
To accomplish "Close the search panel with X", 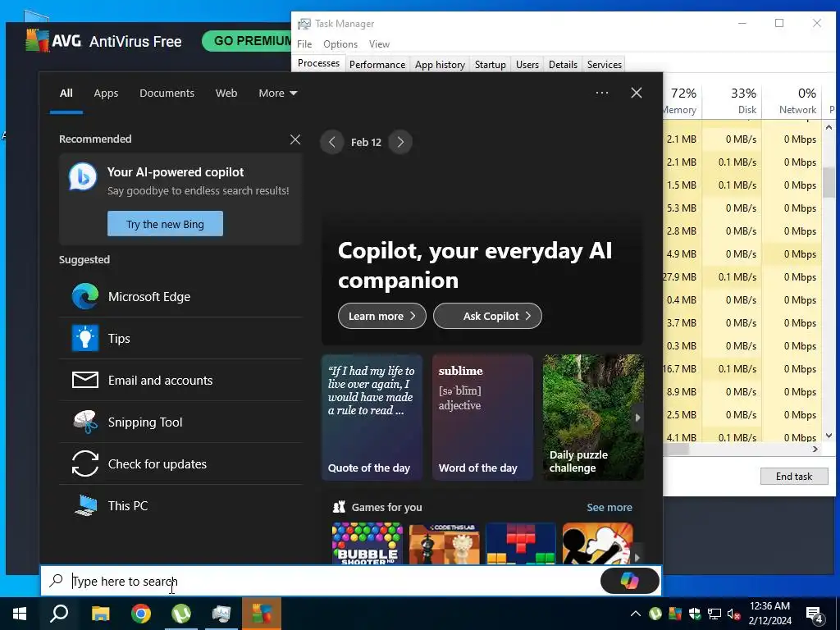I will click(637, 93).
